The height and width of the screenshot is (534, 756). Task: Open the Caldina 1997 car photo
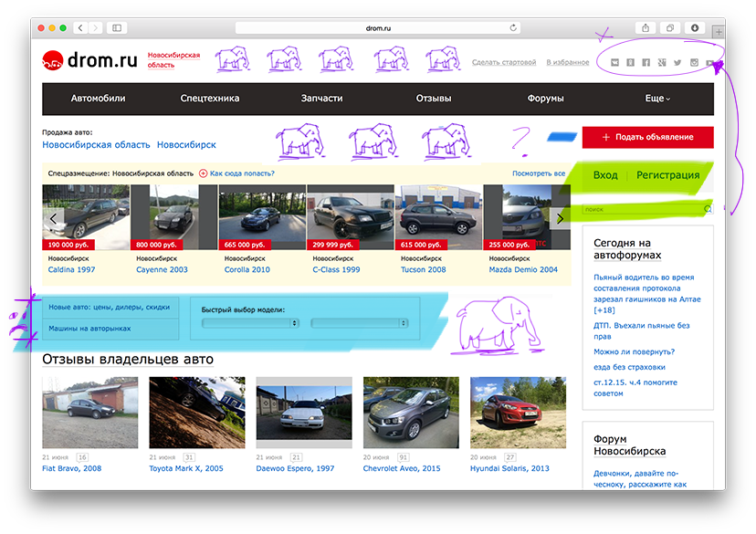click(86, 217)
